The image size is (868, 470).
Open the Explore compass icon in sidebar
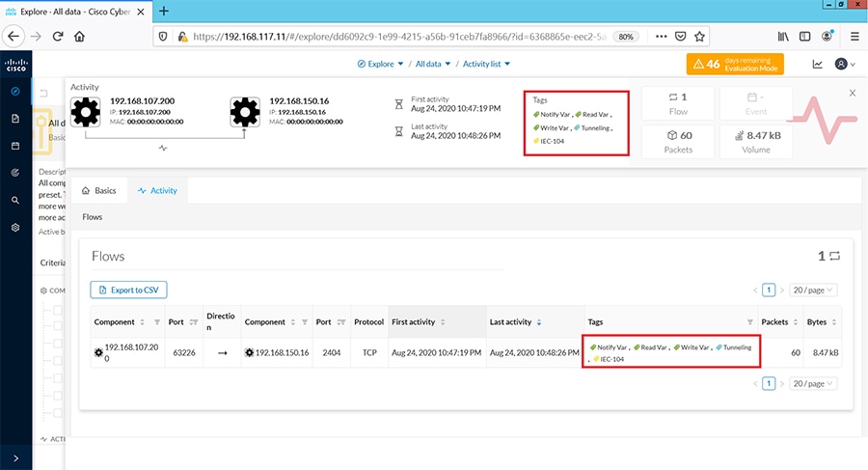point(15,91)
